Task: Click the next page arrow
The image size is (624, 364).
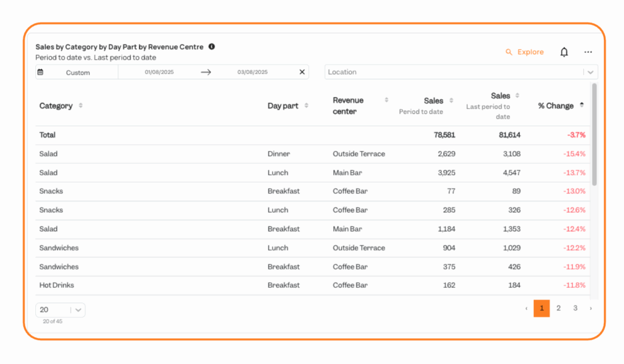Action: (x=590, y=309)
